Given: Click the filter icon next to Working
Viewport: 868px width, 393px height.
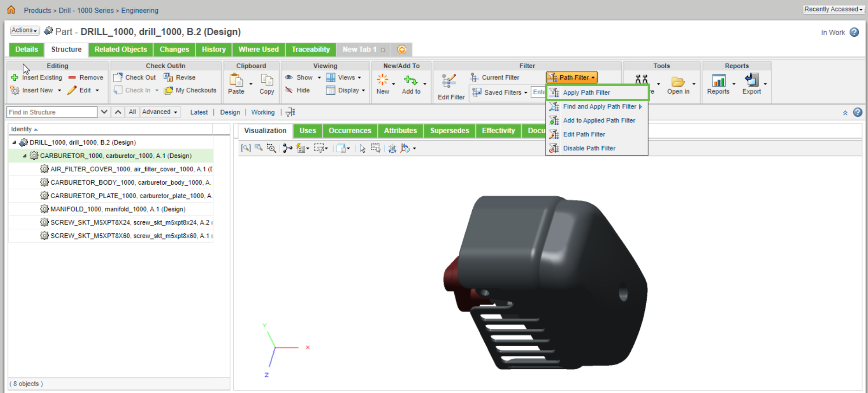Looking at the screenshot, I should click(290, 112).
